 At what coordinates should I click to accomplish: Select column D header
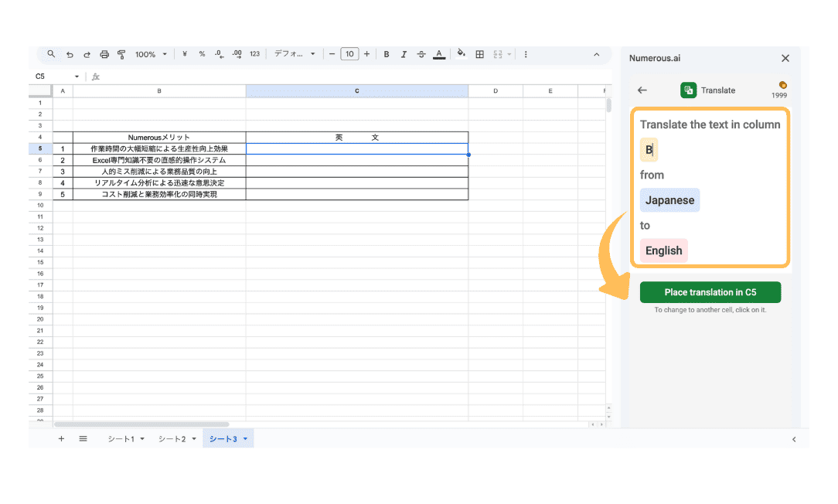click(496, 91)
